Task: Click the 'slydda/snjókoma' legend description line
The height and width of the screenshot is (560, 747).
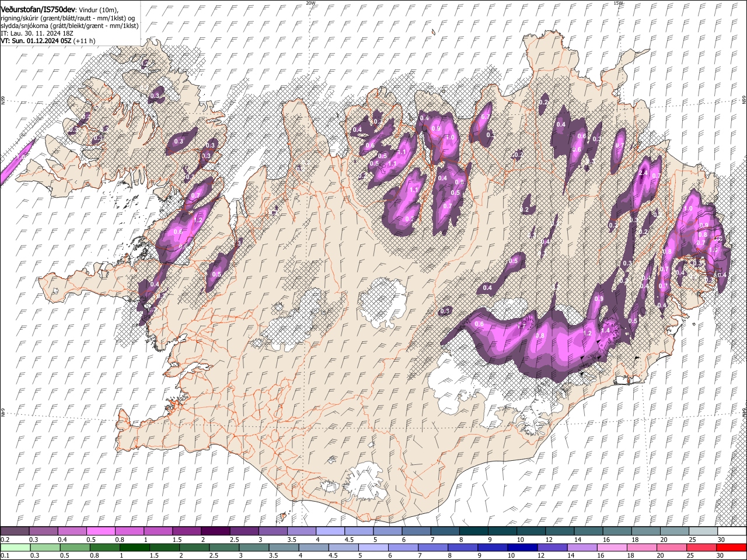Action: [69, 26]
